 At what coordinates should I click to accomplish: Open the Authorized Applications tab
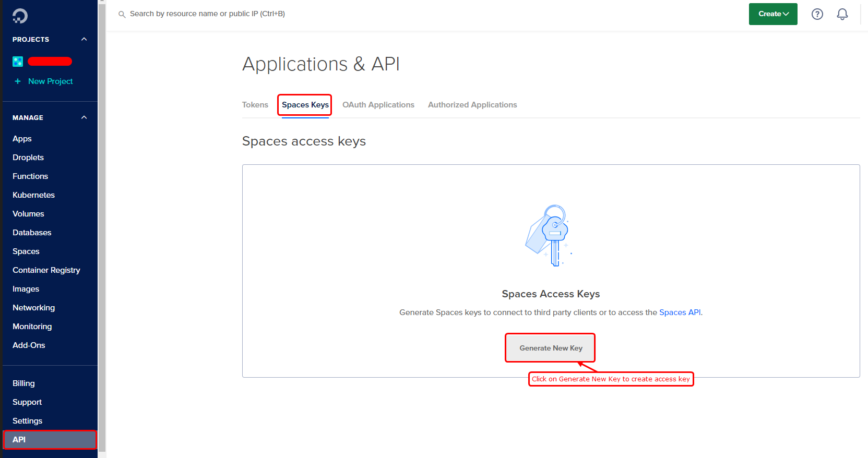[x=472, y=105]
